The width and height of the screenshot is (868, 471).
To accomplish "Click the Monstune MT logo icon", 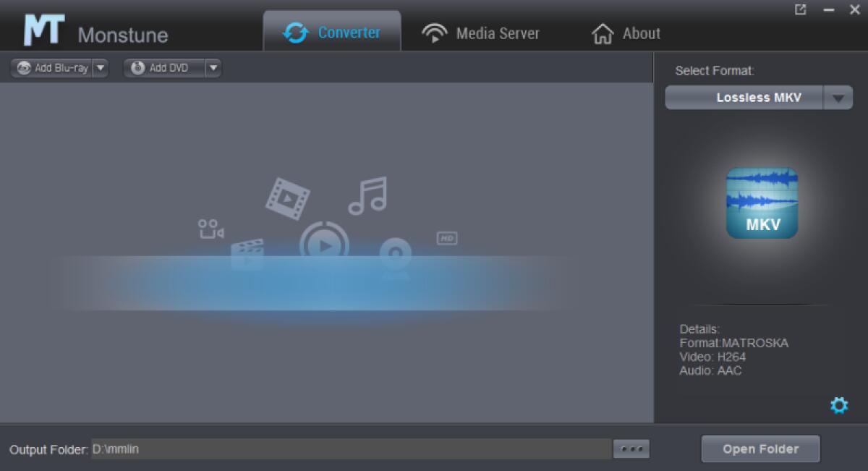I will click(x=43, y=30).
